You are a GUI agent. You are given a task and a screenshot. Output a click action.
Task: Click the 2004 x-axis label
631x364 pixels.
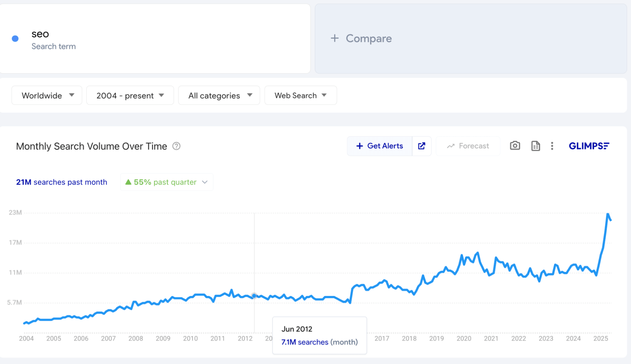tap(26, 338)
